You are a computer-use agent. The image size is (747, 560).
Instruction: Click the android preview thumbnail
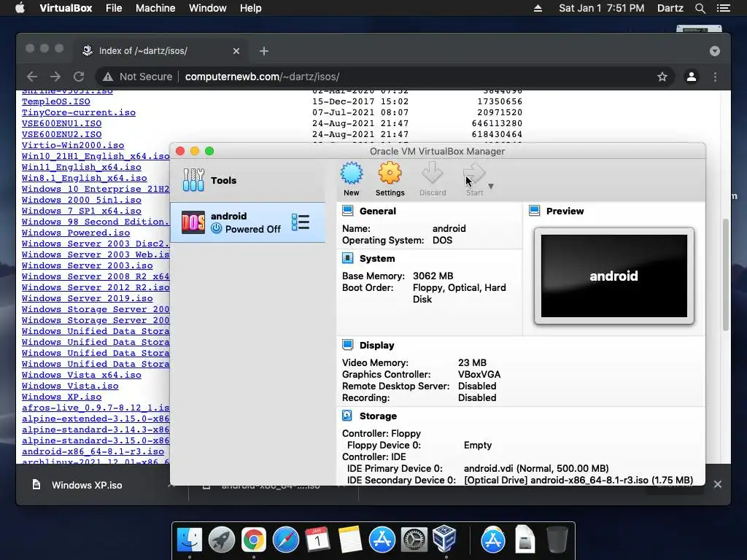point(614,276)
